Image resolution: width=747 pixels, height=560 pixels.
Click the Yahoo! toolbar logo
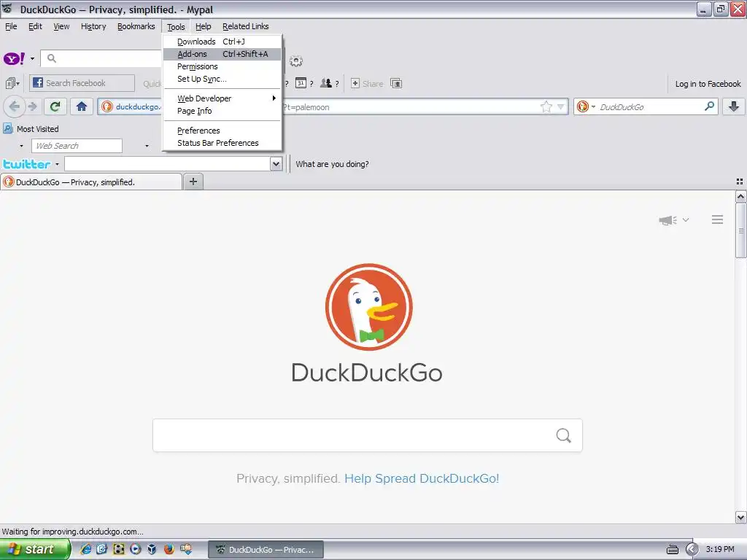pyautogui.click(x=14, y=58)
